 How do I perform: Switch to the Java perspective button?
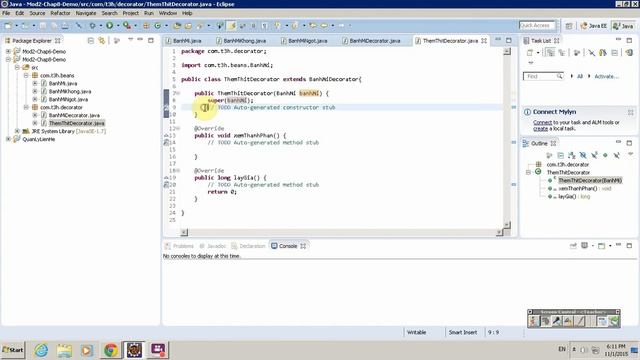pyautogui.click(x=623, y=26)
